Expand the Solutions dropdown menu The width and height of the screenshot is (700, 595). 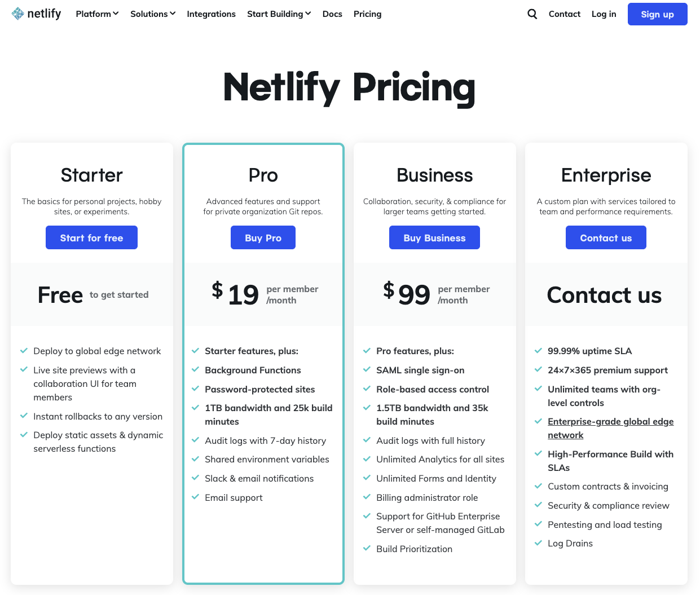[153, 14]
